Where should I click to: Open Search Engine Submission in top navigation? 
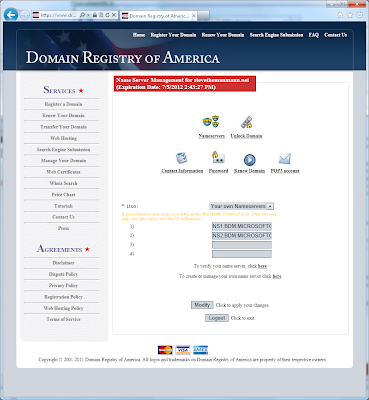point(276,35)
